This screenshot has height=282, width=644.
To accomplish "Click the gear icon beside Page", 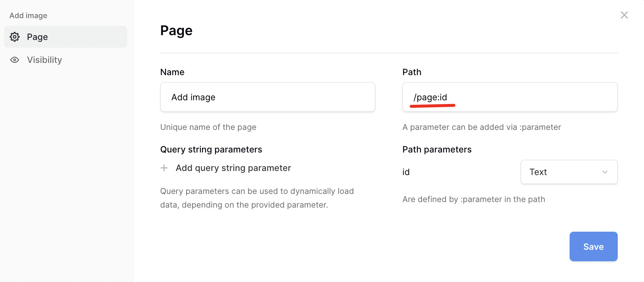I will [x=15, y=37].
